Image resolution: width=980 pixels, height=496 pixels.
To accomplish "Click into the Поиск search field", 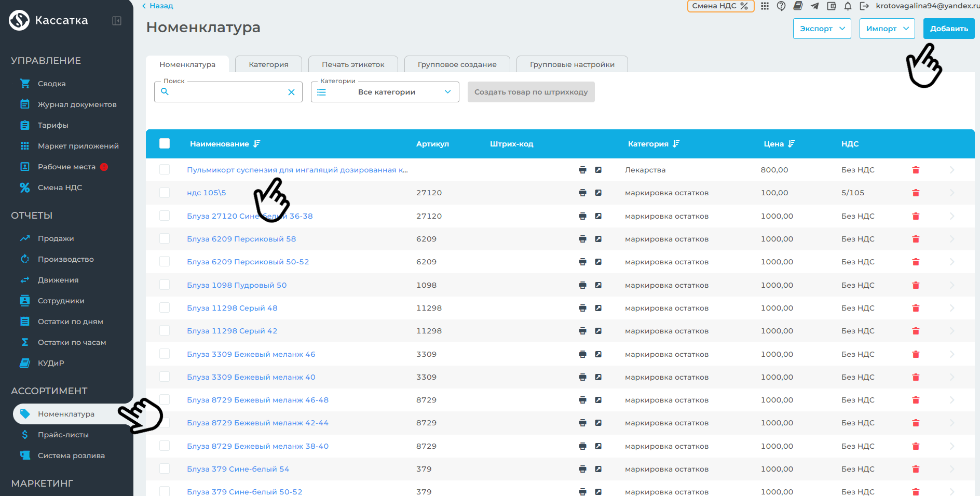I will click(227, 92).
